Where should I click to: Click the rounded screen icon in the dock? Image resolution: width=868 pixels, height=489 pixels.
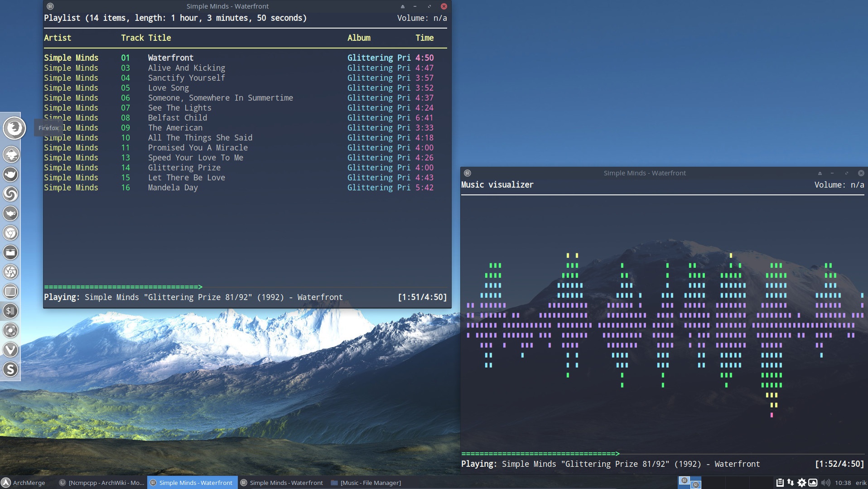11,291
